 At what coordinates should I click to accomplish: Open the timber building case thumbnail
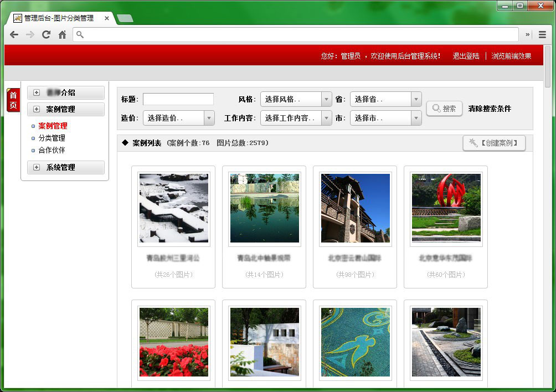click(356, 208)
